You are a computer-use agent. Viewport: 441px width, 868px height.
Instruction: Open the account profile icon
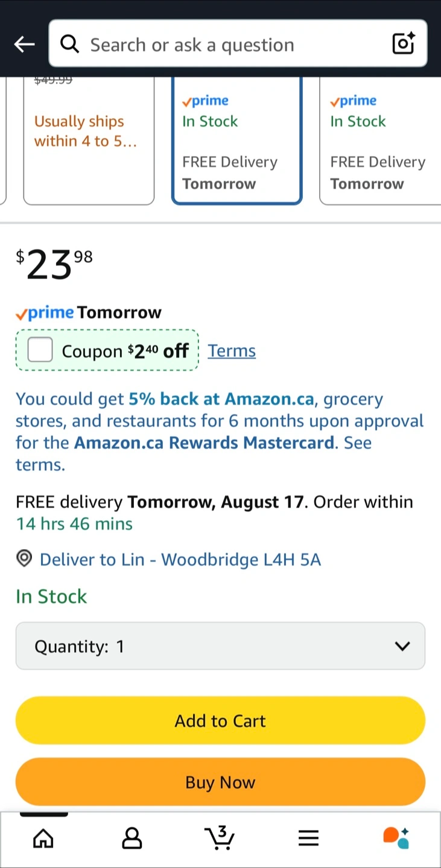(x=132, y=838)
